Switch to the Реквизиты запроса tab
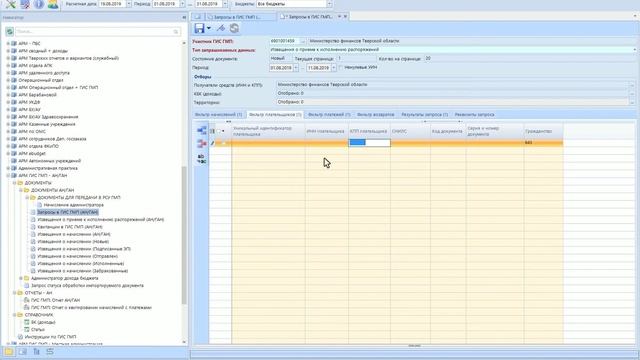Screen dimensions: 640x360 pyautogui.click(x=474, y=115)
